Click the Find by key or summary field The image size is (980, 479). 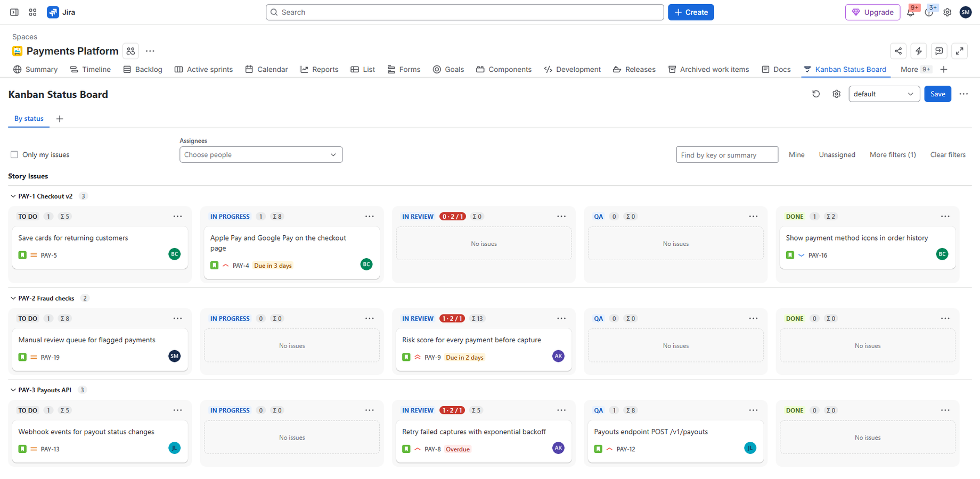[x=727, y=155]
